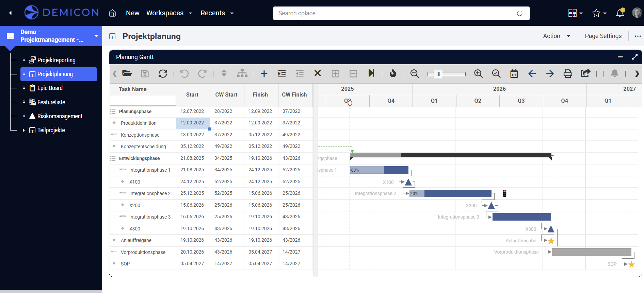Toggle the critical path flame icon

pyautogui.click(x=393, y=73)
